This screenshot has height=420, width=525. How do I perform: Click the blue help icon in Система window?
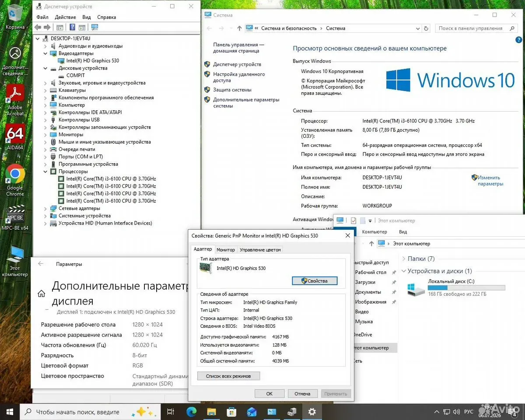point(518,39)
